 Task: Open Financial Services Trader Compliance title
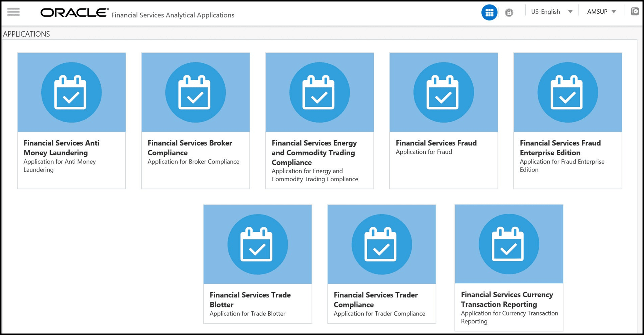click(x=376, y=300)
